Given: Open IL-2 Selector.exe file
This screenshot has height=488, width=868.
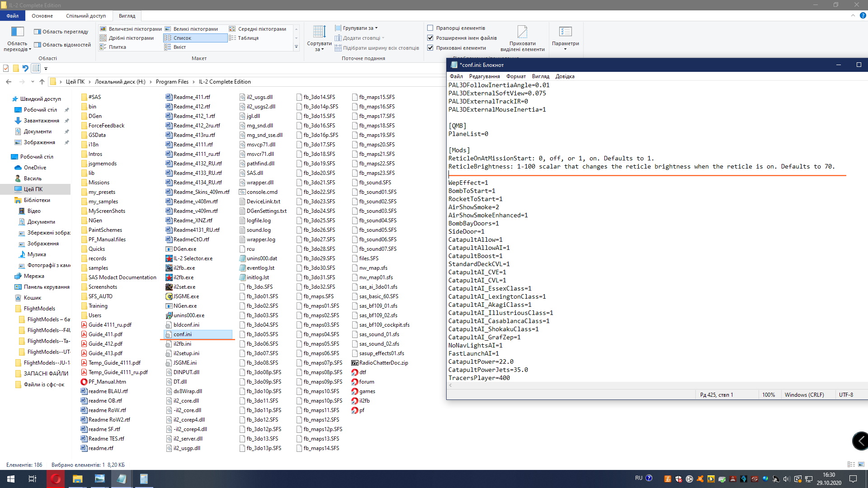Looking at the screenshot, I should coord(193,258).
